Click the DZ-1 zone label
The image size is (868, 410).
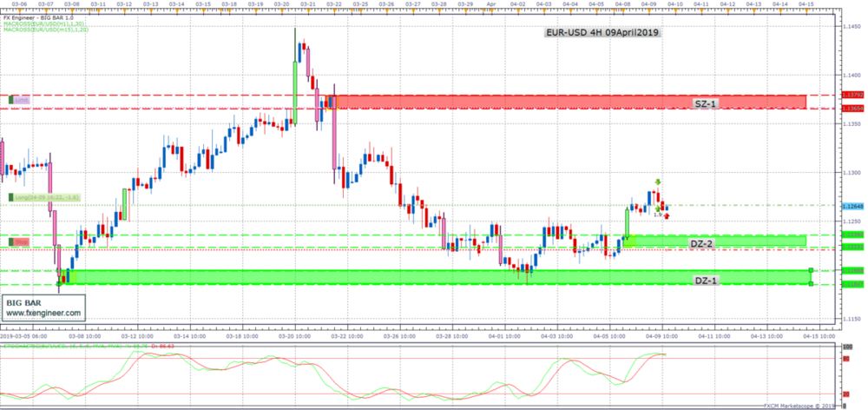click(706, 281)
